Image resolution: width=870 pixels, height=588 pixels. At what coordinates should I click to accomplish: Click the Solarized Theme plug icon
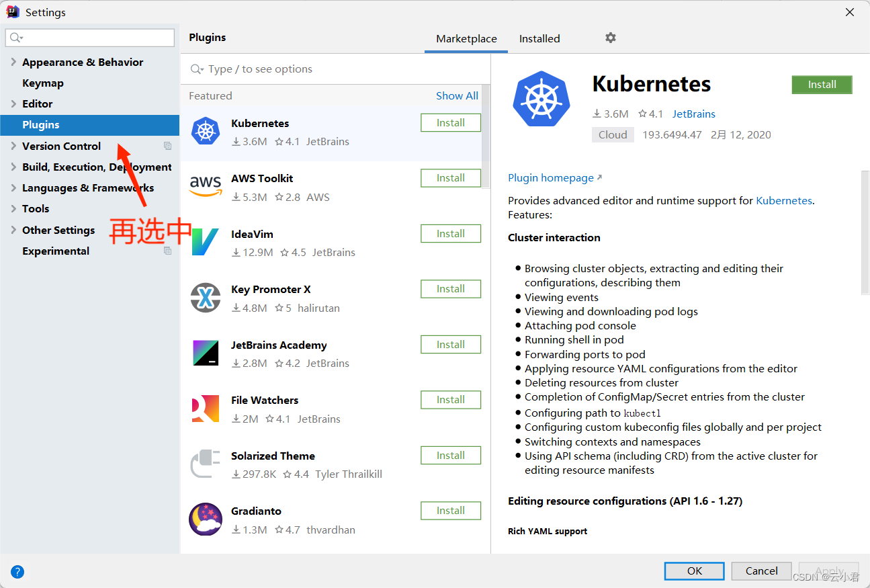point(206,464)
